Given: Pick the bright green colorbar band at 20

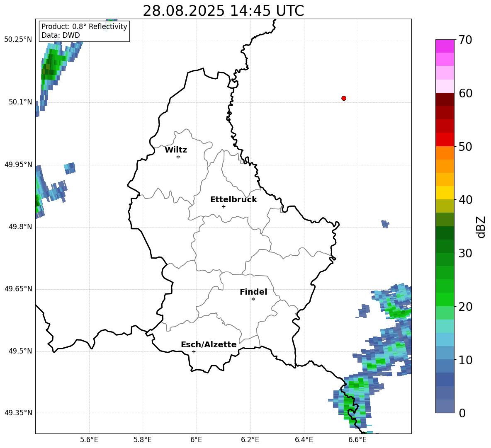Looking at the screenshot, I should (x=445, y=299).
